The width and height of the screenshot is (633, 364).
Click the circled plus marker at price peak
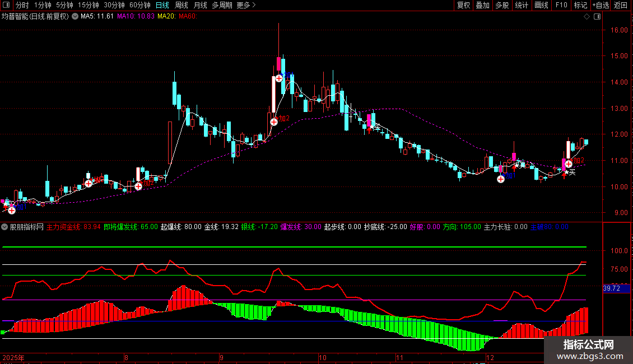click(x=279, y=78)
